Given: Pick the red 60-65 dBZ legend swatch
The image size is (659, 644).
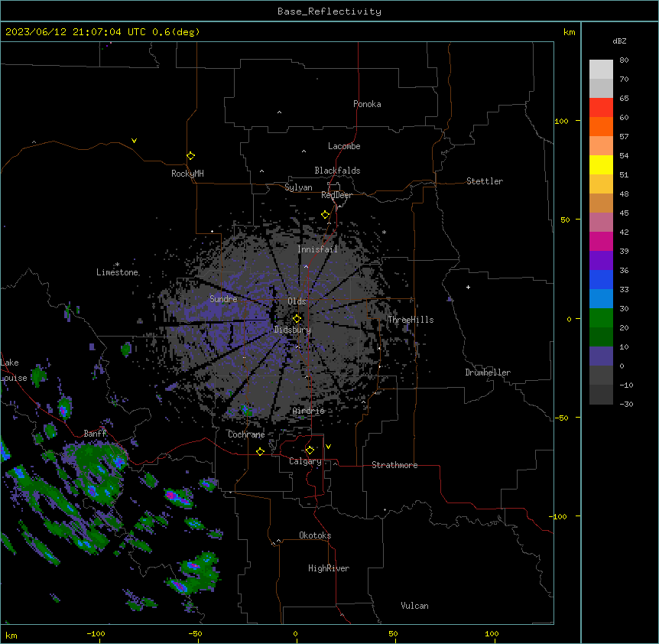Looking at the screenshot, I should (x=601, y=107).
